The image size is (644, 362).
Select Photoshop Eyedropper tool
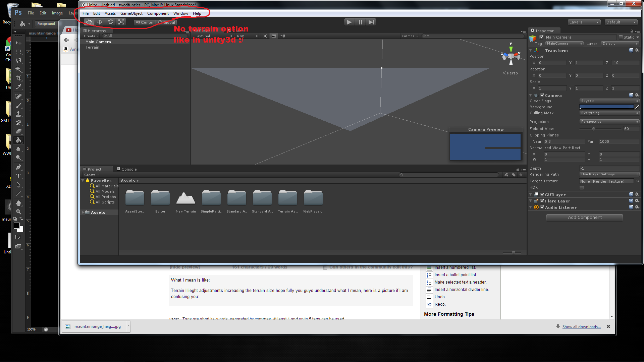pos(18,87)
